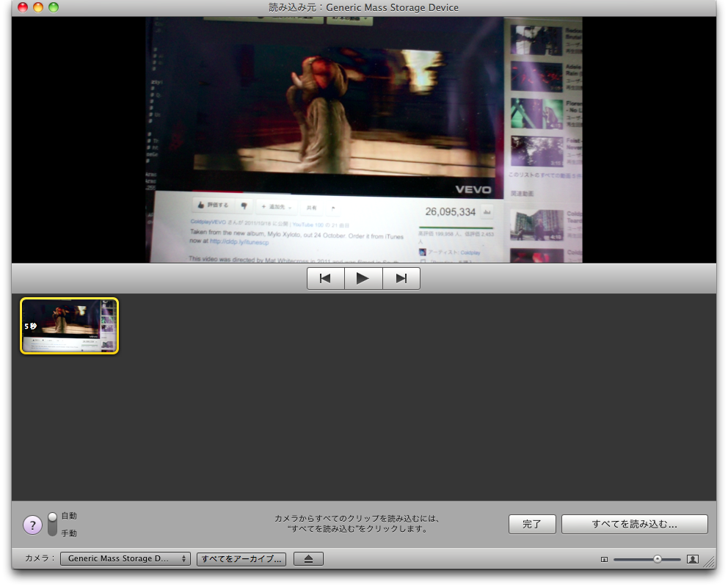This screenshot has height=587, width=728.
Task: Play the selected clip
Action: point(363,279)
